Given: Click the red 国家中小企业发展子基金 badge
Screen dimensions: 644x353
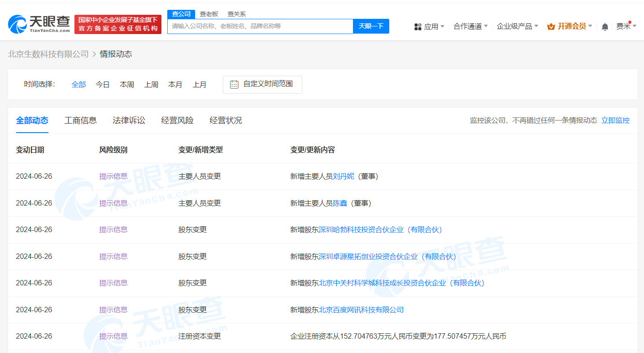Looking at the screenshot, I should 117,23.
